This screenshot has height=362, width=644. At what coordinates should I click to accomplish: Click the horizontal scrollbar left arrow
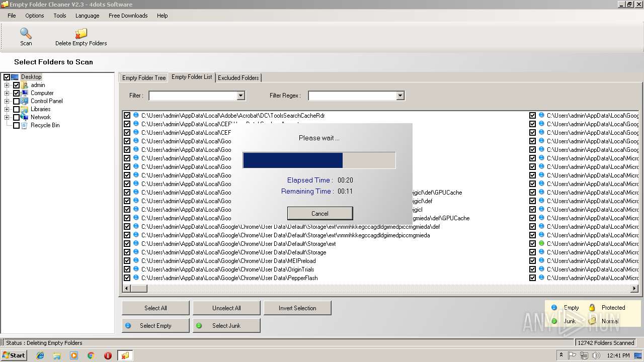click(127, 289)
